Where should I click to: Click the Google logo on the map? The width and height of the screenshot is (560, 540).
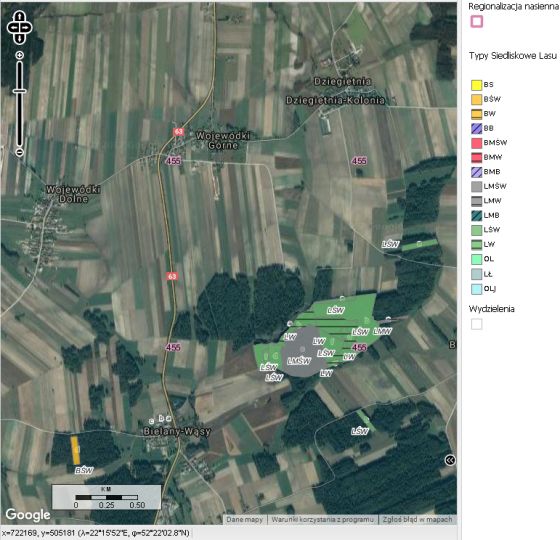[28, 515]
